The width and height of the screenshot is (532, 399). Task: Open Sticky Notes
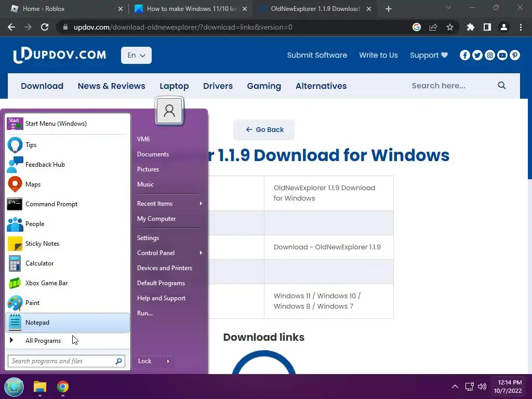(x=68, y=244)
